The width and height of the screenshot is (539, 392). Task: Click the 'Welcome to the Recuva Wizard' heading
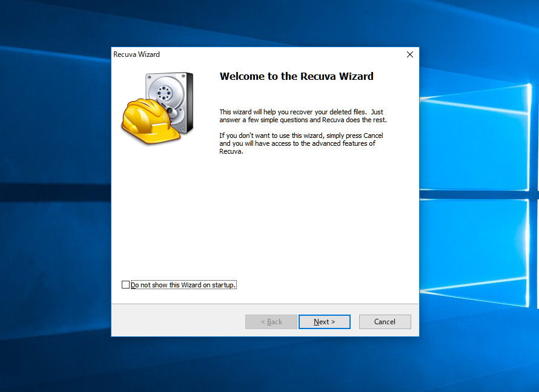click(x=296, y=76)
